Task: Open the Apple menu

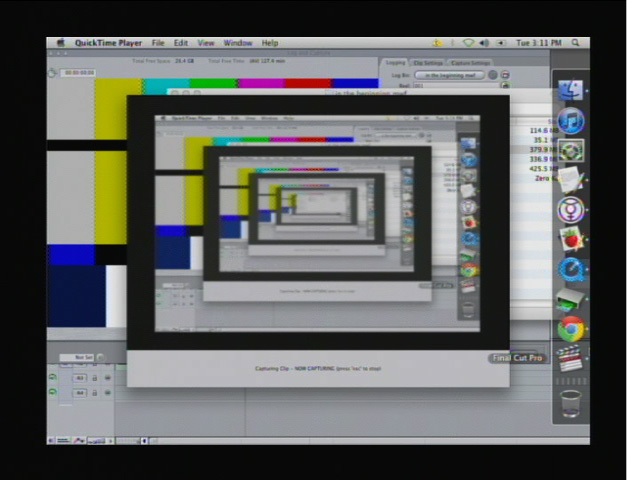Action: [61, 43]
